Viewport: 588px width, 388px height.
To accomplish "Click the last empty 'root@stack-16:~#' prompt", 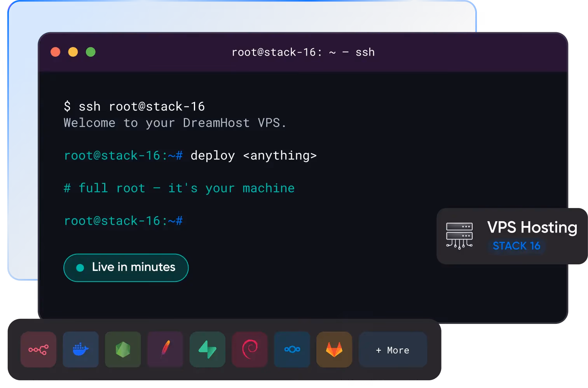I will coord(123,221).
